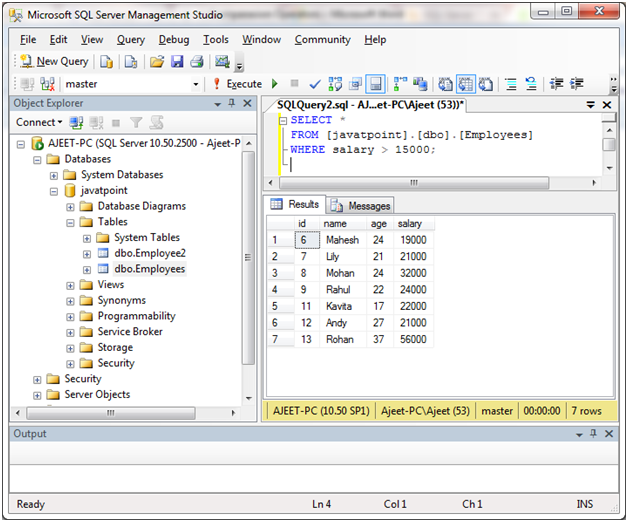Image resolution: width=628 pixels, height=522 pixels.
Task: Open the File menu
Action: coord(28,40)
